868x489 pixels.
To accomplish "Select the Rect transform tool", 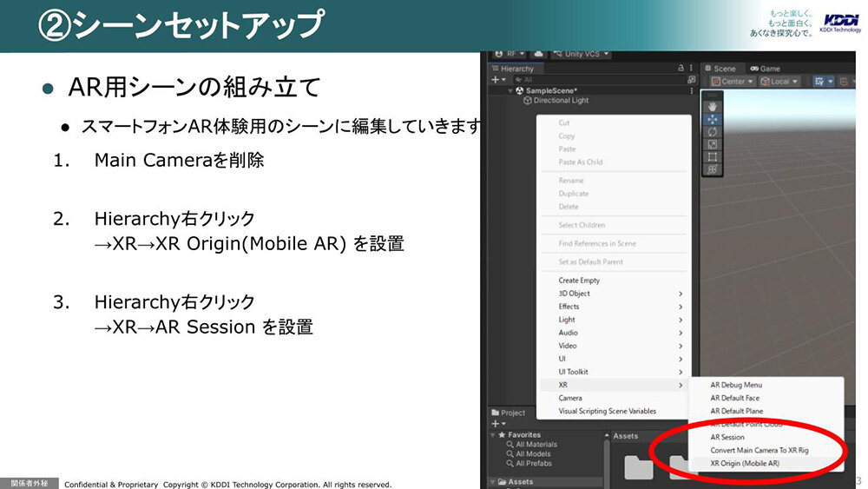I will tap(713, 156).
